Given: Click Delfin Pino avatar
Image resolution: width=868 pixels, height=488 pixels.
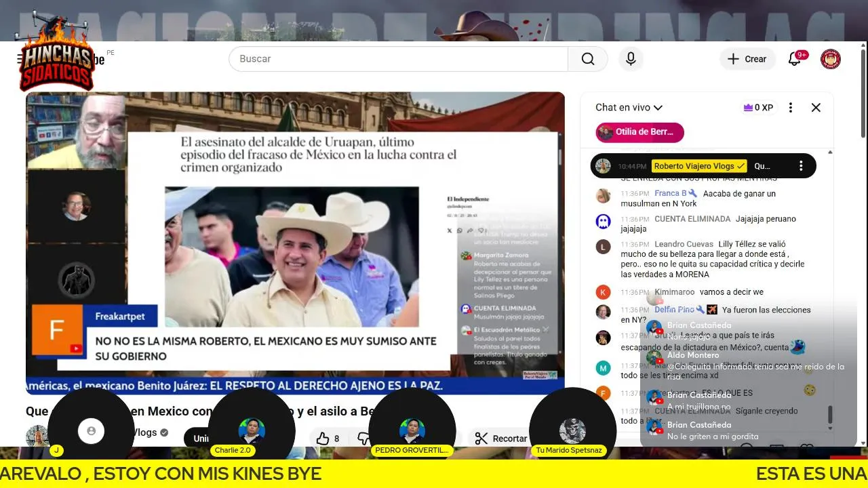Looking at the screenshot, I should click(603, 312).
